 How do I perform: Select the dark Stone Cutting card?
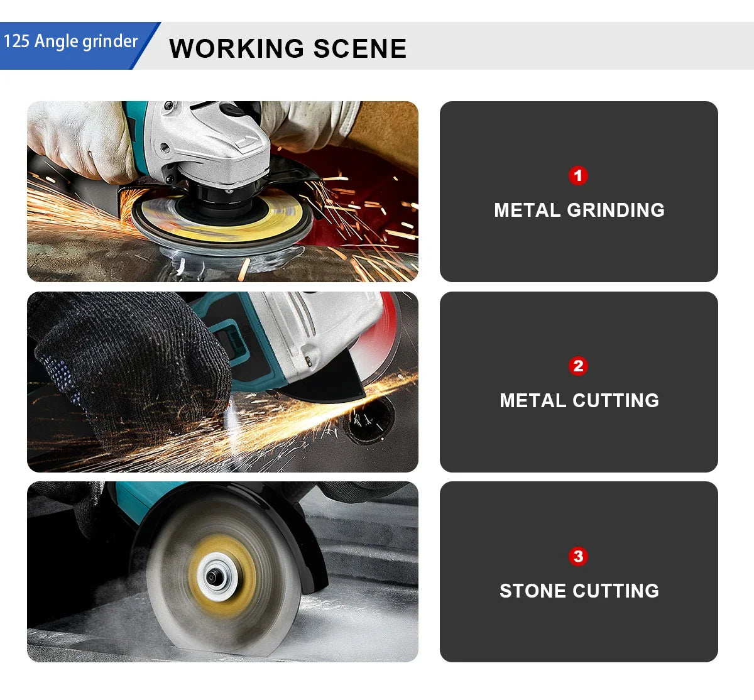[579, 572]
